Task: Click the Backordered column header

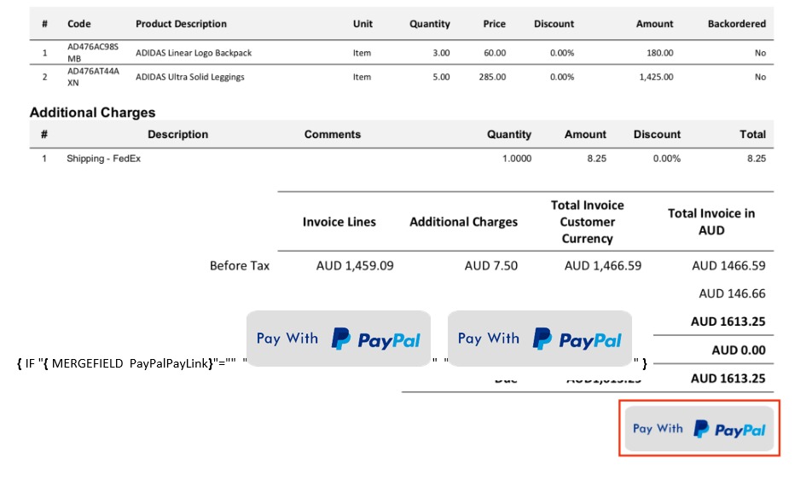Action: (736, 24)
